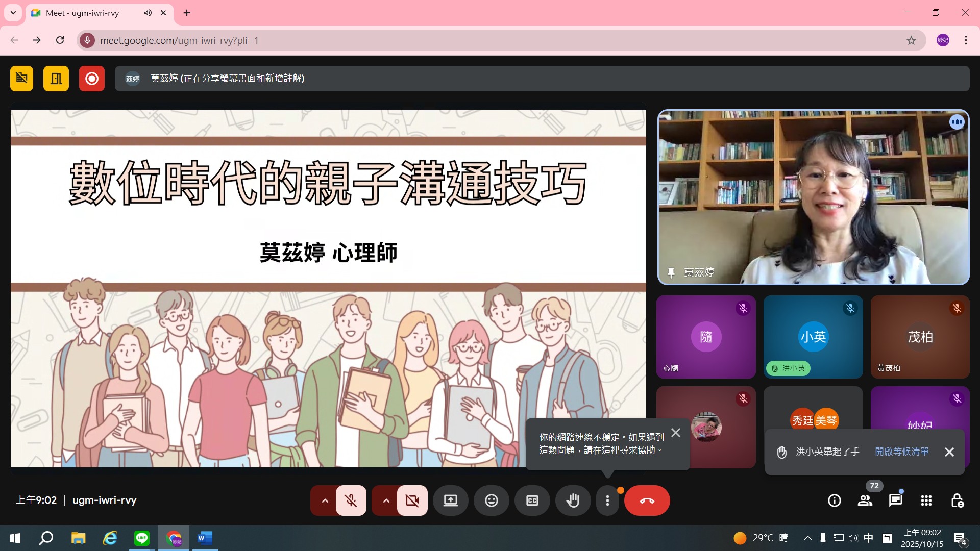This screenshot has width=980, height=551.
Task: Open the participants people panel
Action: 865,500
